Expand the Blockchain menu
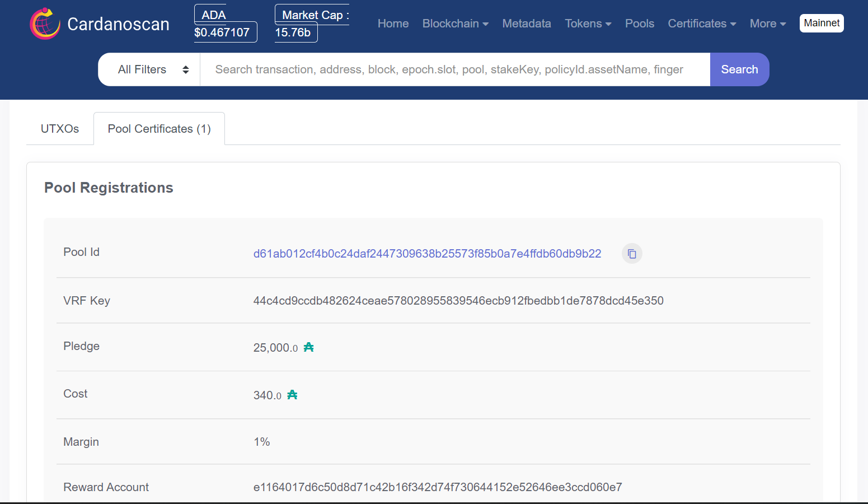 (455, 24)
